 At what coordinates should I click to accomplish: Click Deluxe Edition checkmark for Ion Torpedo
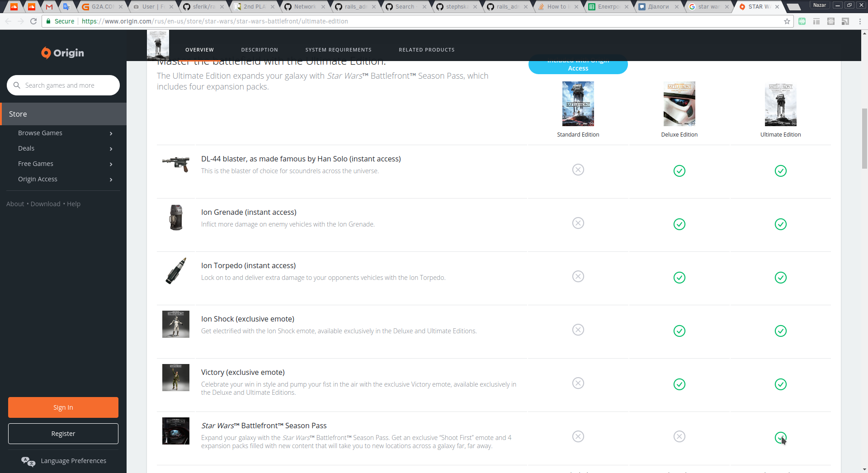coord(679,278)
